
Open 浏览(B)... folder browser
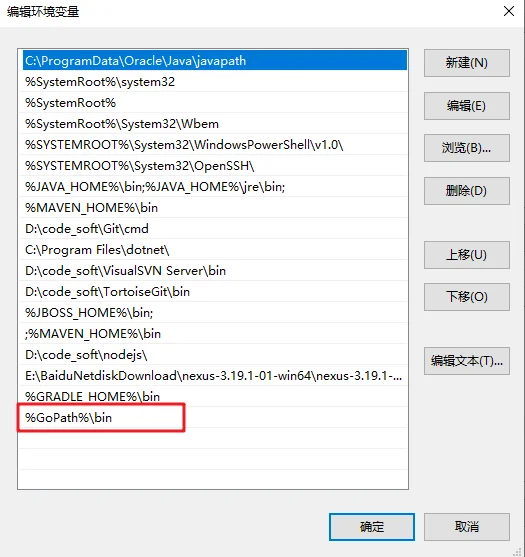pyautogui.click(x=467, y=148)
